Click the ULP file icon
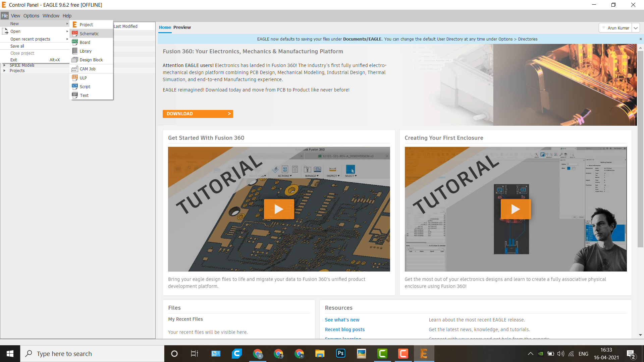Image resolution: width=644 pixels, height=362 pixels. pos(75,78)
